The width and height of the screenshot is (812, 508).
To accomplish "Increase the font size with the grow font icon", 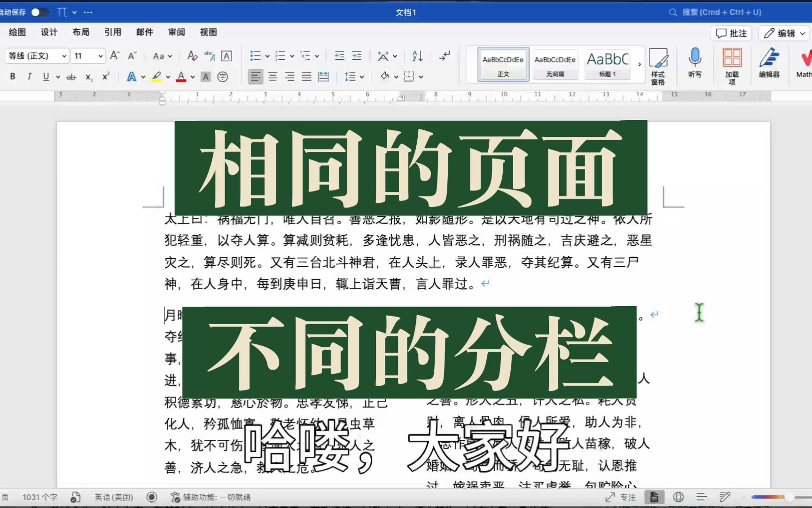I will (x=114, y=55).
